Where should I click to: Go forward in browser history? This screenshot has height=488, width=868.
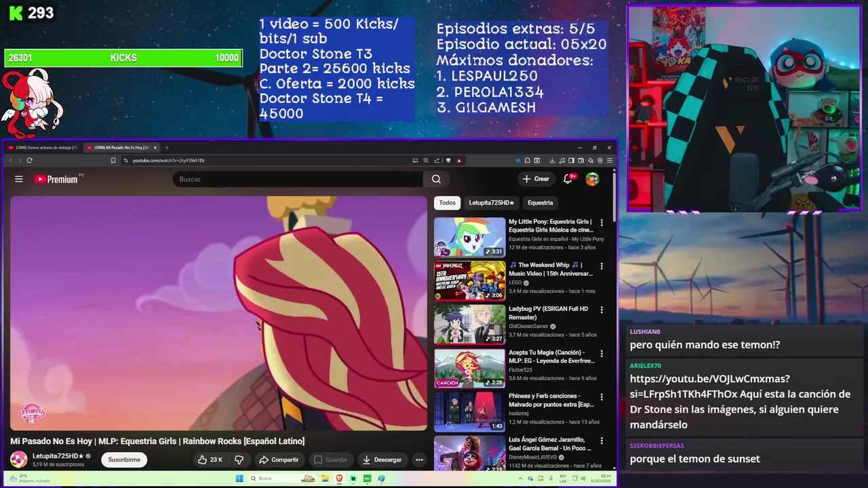point(19,161)
